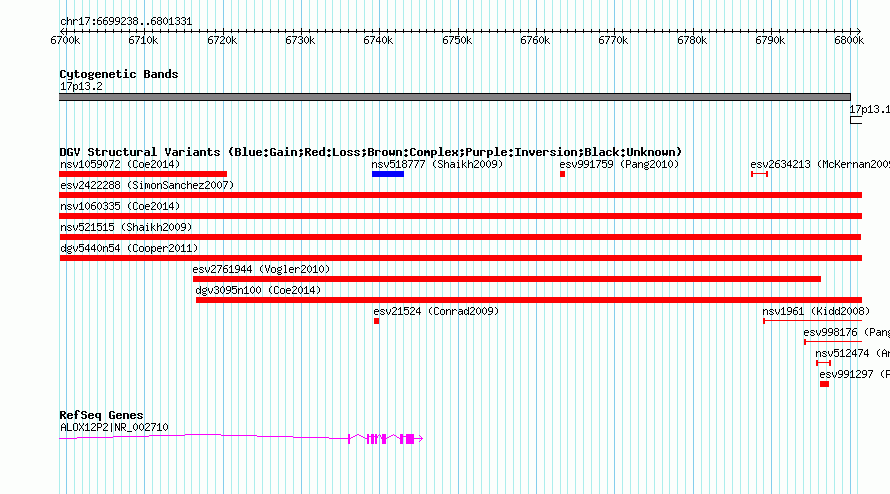Select the blue nsv518777 gain bar

point(388,174)
